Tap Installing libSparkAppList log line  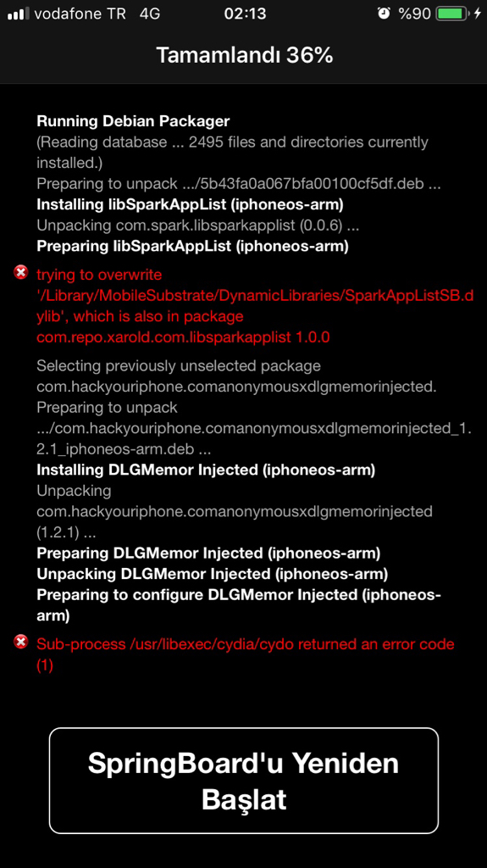(x=190, y=204)
